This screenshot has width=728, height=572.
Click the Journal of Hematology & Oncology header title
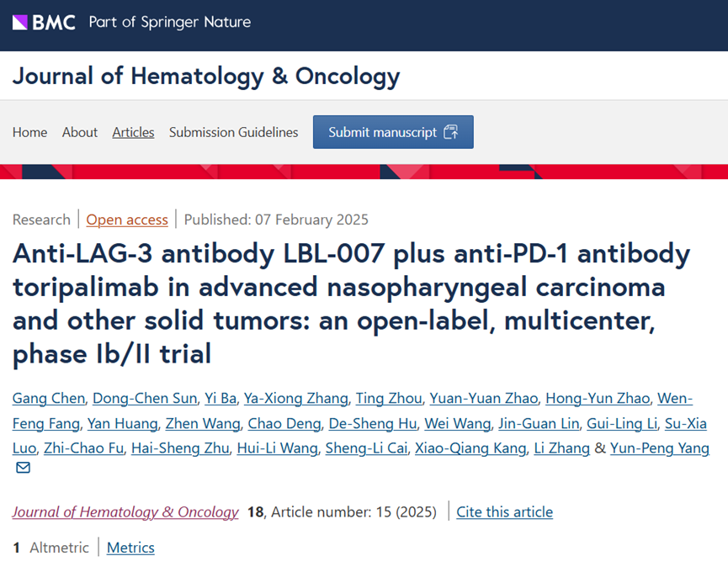click(206, 76)
